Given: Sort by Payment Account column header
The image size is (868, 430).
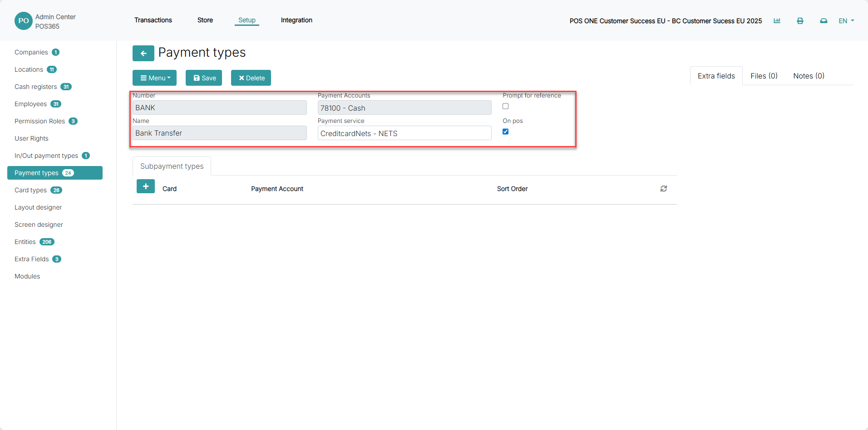Looking at the screenshot, I should click(x=277, y=189).
